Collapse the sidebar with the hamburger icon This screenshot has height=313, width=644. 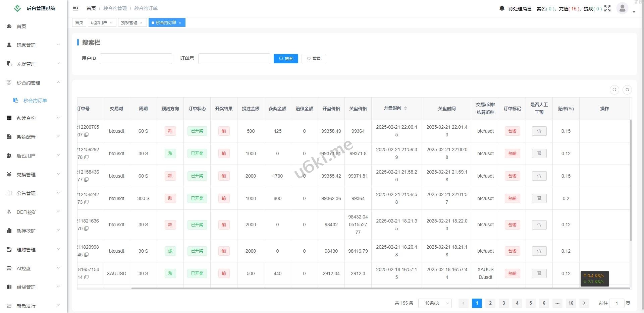[75, 8]
